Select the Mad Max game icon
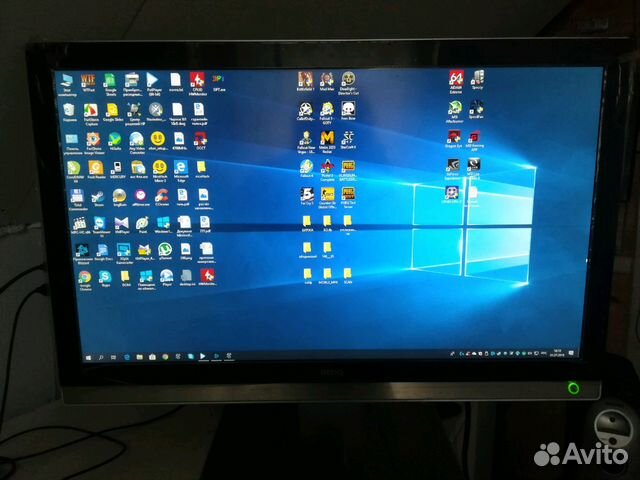This screenshot has width=640, height=480. click(327, 80)
